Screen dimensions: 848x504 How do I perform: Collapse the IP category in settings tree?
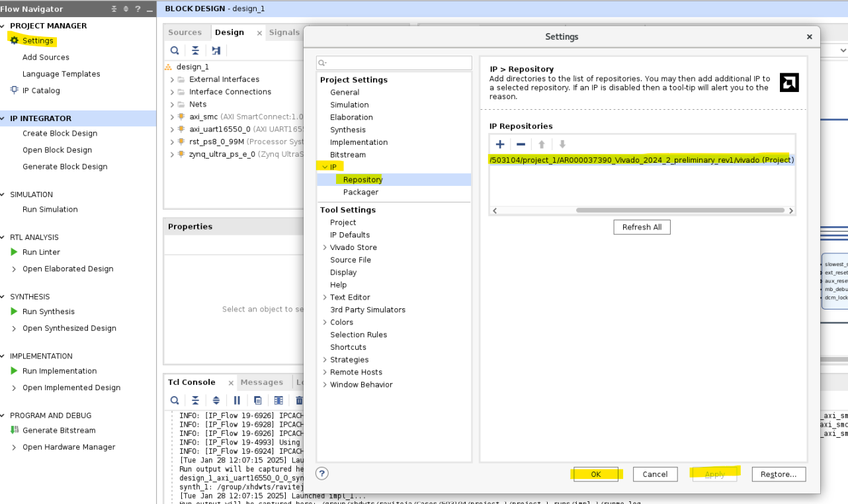pos(325,167)
